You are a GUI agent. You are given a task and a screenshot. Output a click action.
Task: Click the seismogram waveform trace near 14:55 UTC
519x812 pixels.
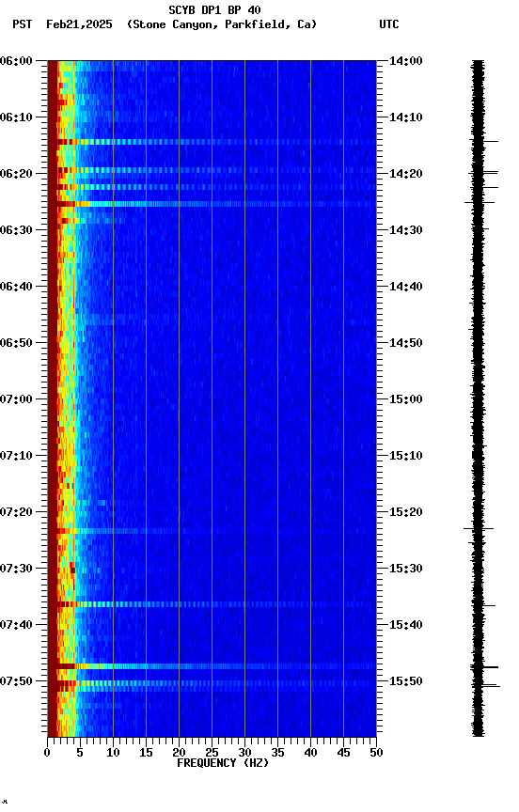(478, 371)
